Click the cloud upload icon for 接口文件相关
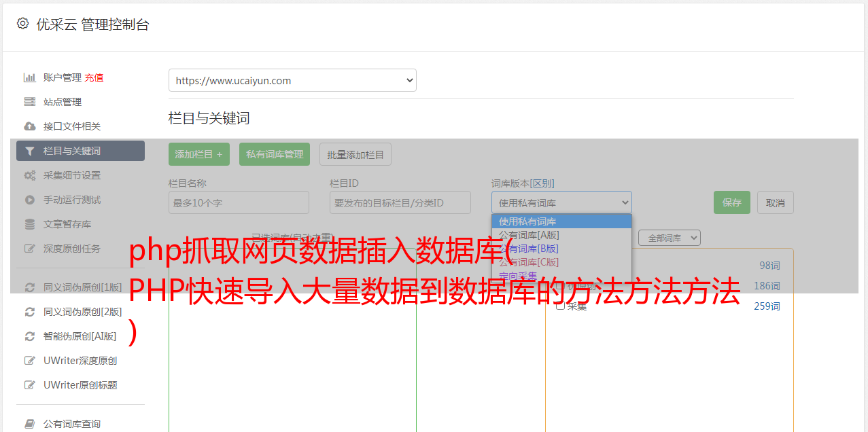This screenshot has height=432, width=868. (30, 126)
